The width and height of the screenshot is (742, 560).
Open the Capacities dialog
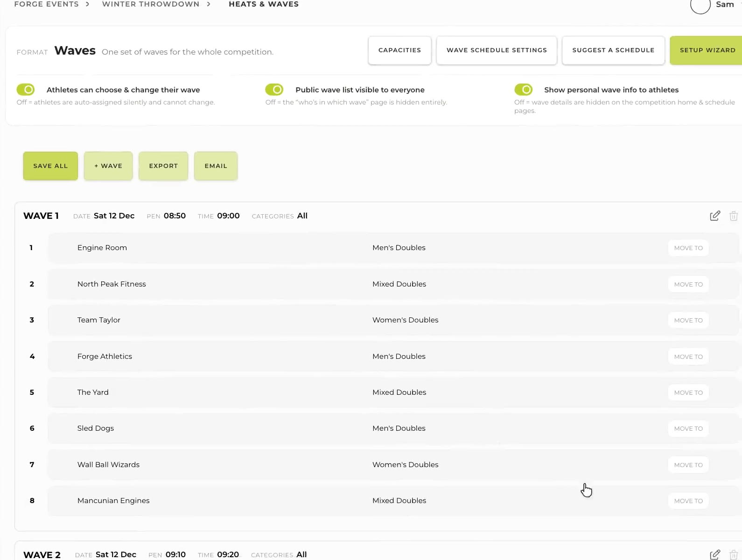point(399,50)
